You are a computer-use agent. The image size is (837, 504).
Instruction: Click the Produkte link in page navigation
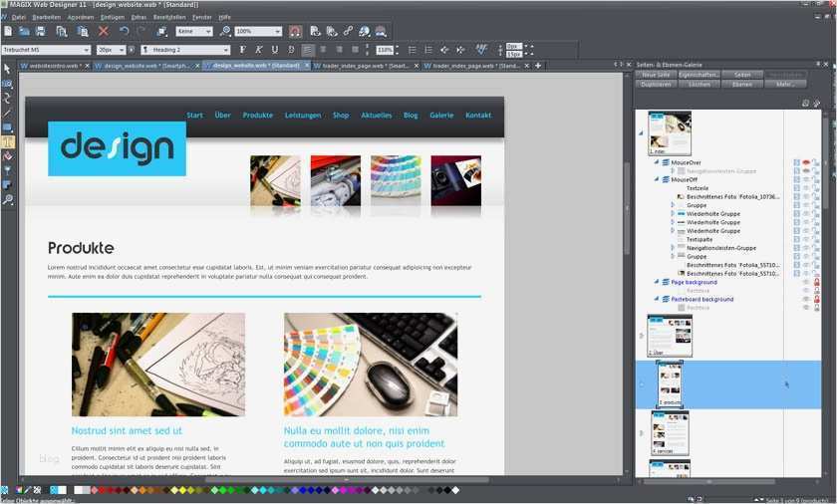coord(257,116)
